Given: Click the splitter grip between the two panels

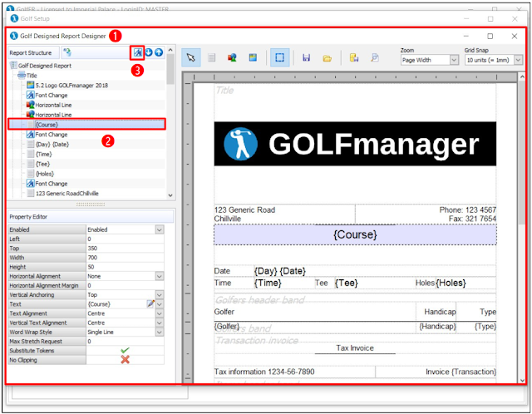Looking at the screenshot, I should pyautogui.click(x=91, y=205).
